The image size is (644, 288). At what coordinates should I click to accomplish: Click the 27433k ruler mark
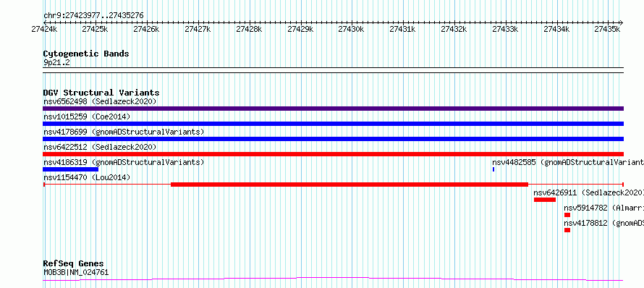[x=505, y=29]
